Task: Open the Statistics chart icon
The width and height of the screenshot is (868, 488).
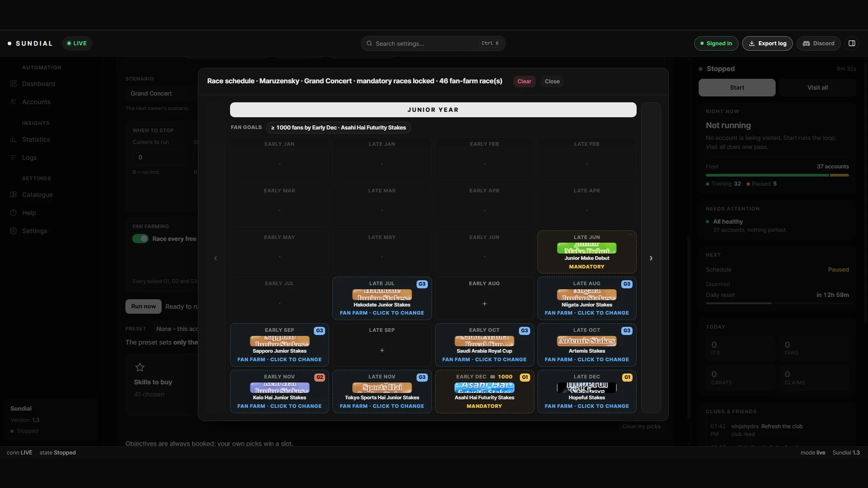Action: [13, 139]
